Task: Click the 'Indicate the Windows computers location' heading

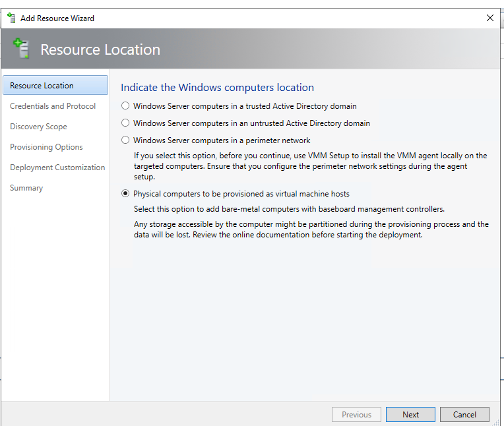Action: (x=217, y=88)
